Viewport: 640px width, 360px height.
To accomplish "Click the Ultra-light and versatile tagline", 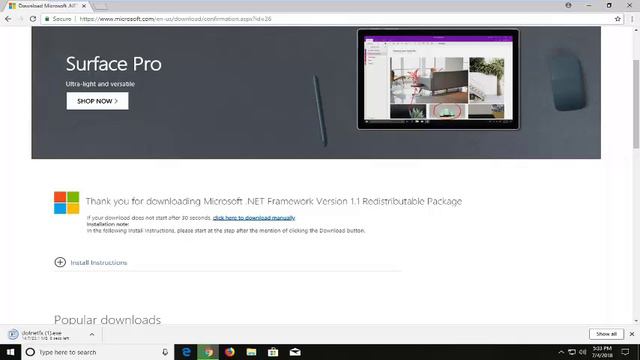I will 100,84.
